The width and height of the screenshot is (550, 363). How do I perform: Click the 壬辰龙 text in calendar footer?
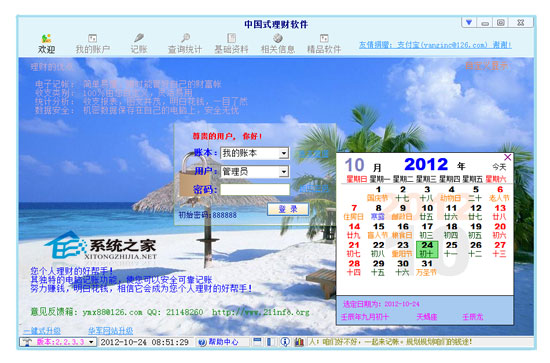pos(472,317)
